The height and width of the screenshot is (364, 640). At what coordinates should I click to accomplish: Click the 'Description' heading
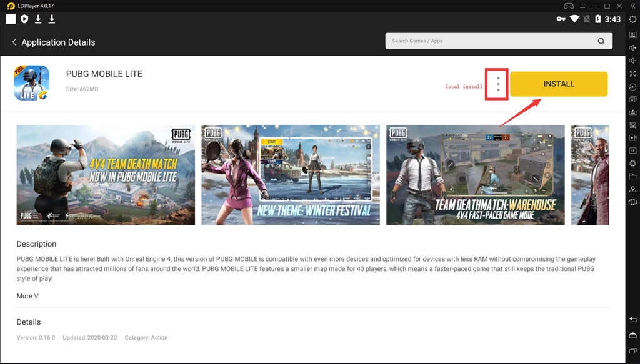point(36,244)
